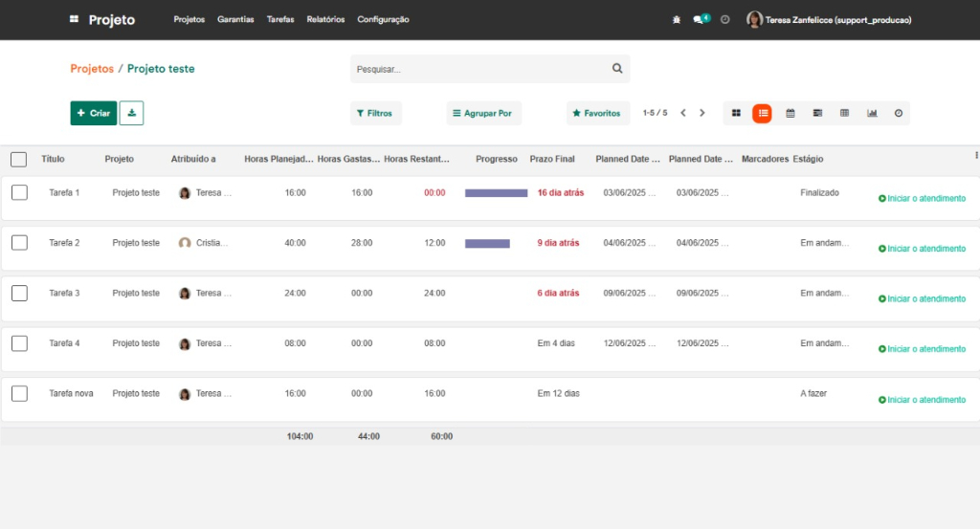Click the download export icon button

point(131,113)
